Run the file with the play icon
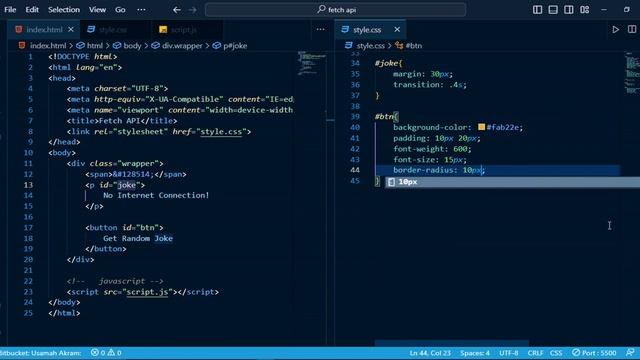This screenshot has height=360, width=640. (615, 29)
